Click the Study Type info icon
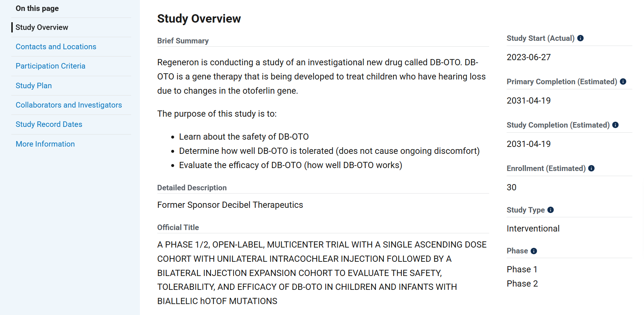644x315 pixels. coord(551,210)
